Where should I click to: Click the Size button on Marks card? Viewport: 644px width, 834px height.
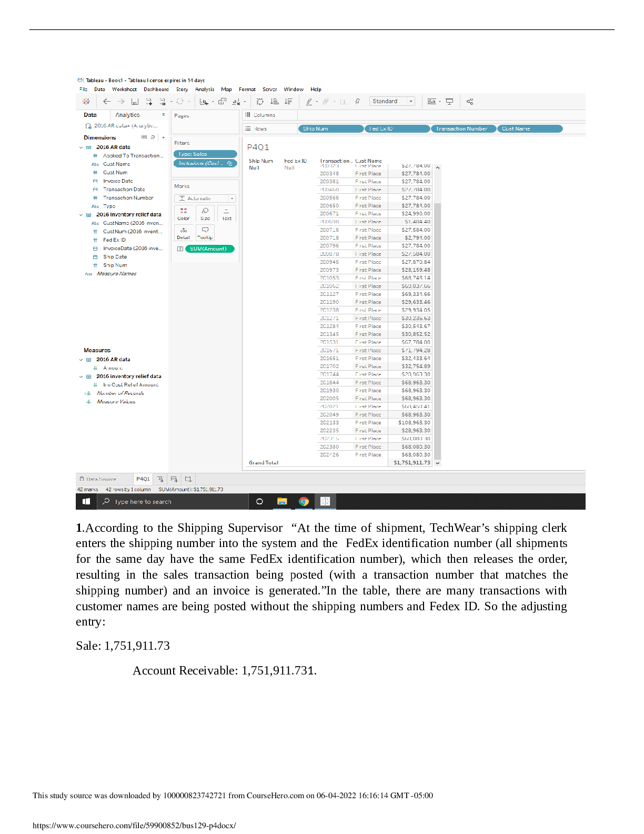(205, 213)
